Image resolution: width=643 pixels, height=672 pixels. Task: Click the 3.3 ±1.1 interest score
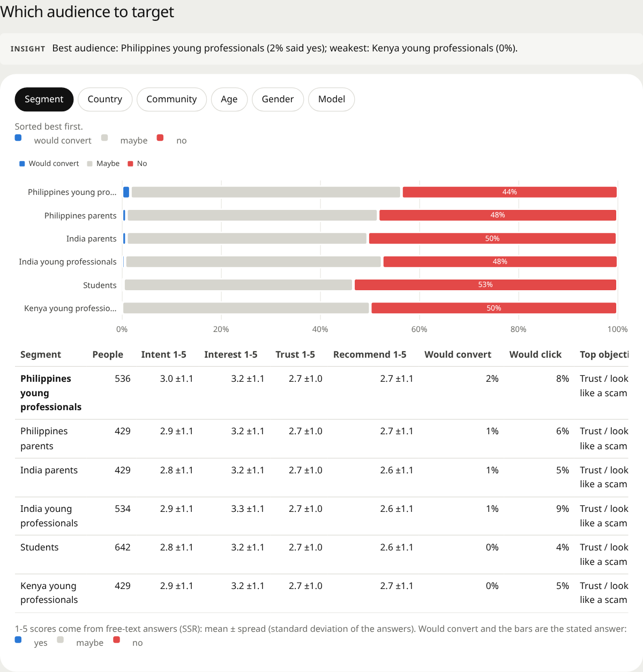248,509
